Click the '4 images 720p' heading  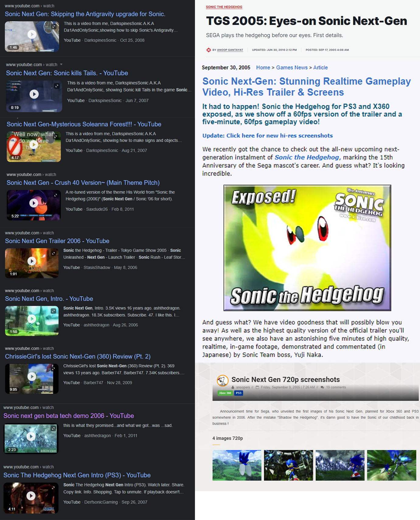(x=227, y=438)
